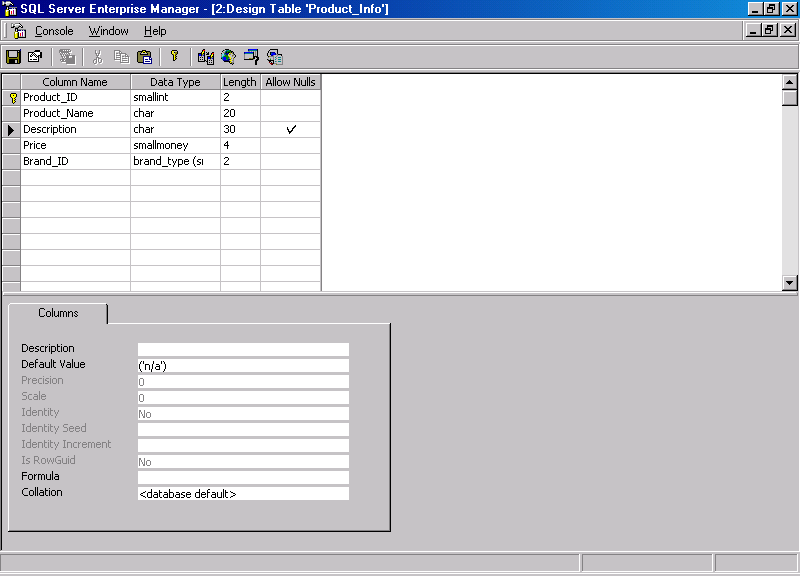Open Data Type cell for Product_Name row
The image size is (800, 576).
click(x=176, y=113)
